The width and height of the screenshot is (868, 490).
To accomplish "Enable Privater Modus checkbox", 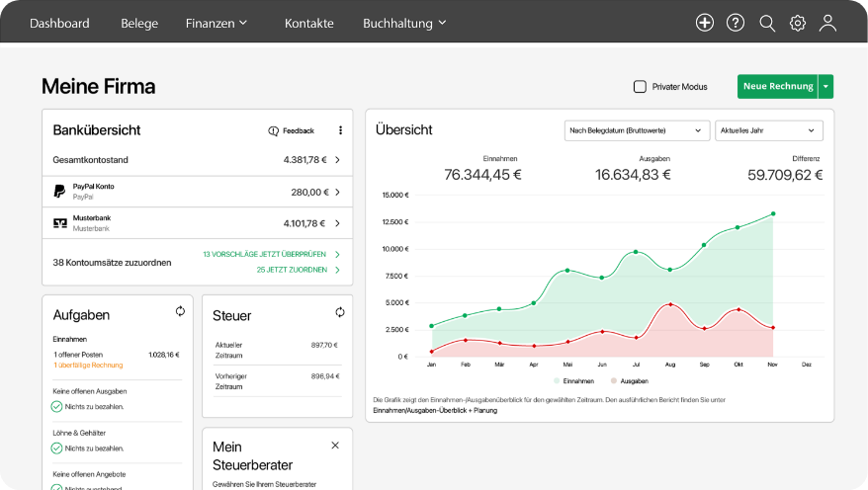I will tap(640, 87).
